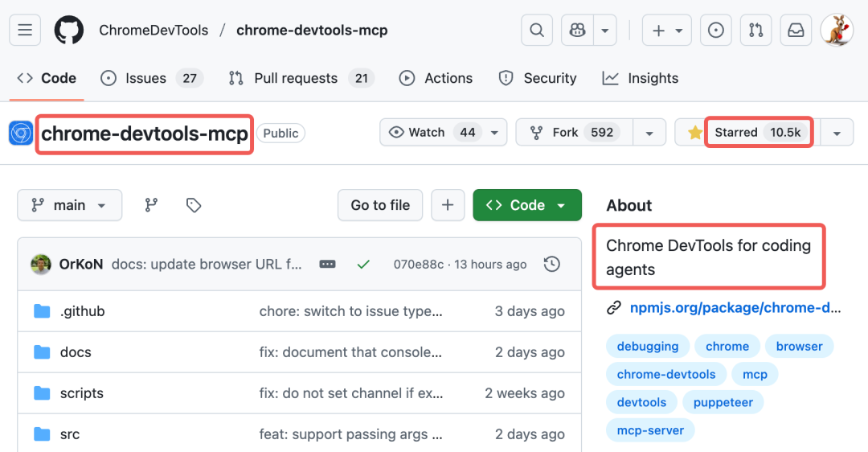868x452 pixels.
Task: Expand commit message ellipsis button
Action: point(327,265)
